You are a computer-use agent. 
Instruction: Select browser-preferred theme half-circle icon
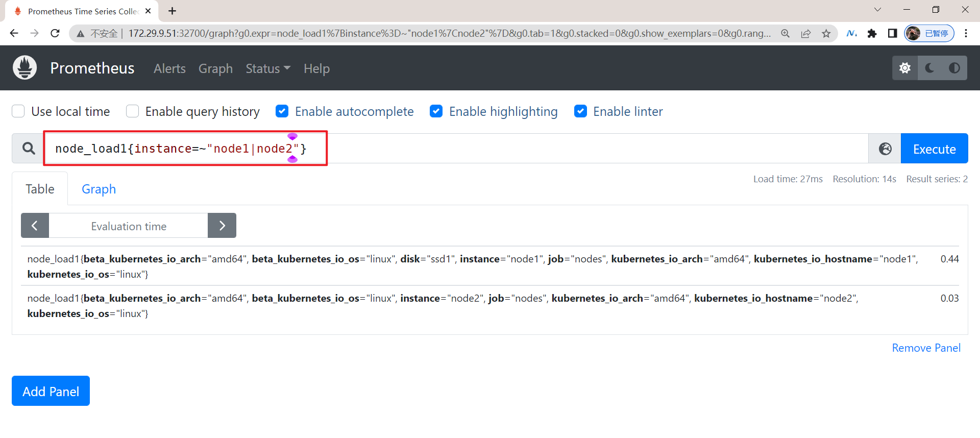pyautogui.click(x=954, y=68)
